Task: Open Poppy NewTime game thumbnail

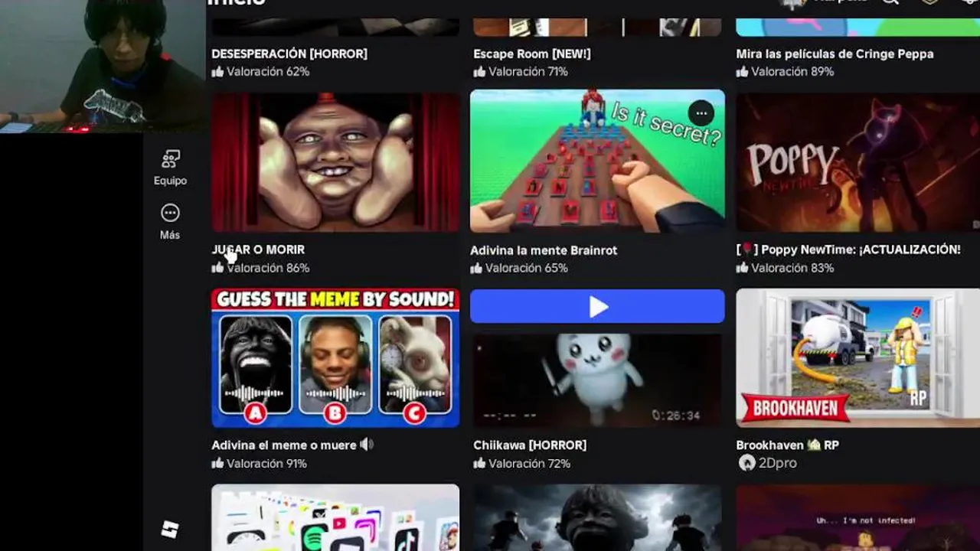Action: click(x=857, y=162)
